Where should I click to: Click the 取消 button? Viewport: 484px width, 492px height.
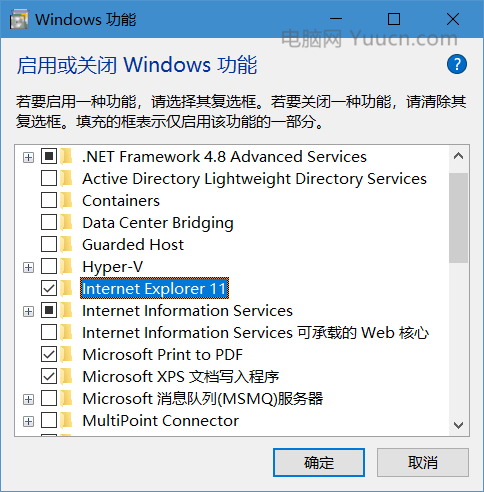(x=423, y=462)
